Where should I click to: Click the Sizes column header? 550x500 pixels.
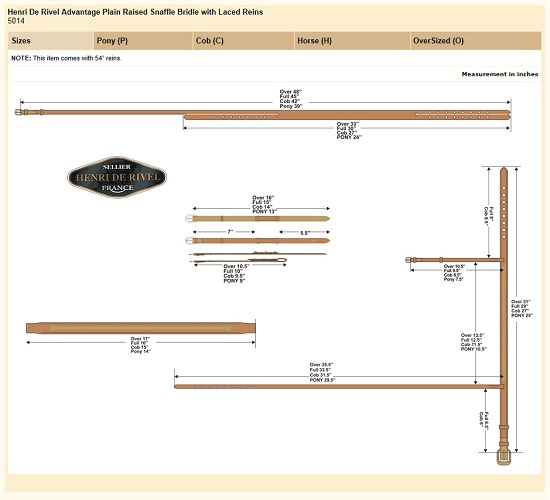point(51,41)
